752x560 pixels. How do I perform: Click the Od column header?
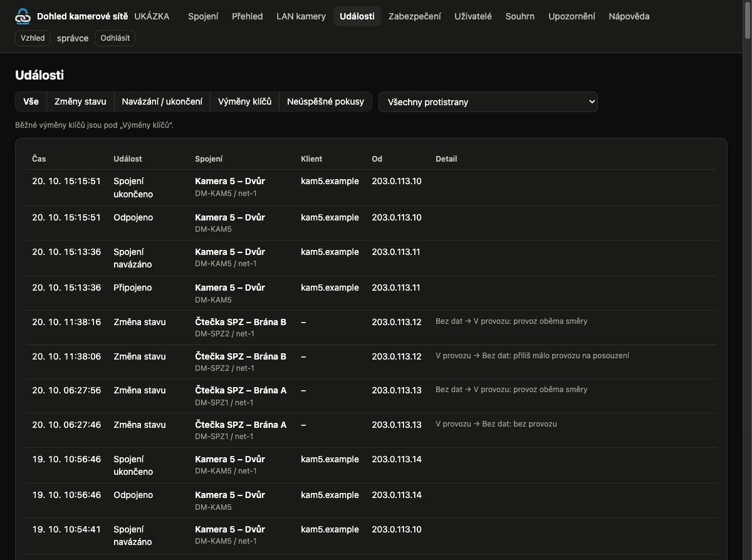tap(377, 159)
